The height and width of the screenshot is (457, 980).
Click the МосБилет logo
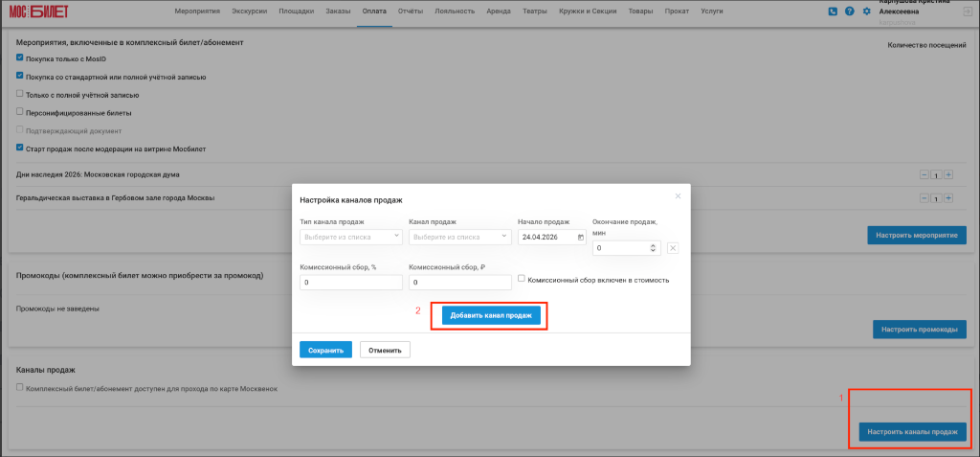tap(38, 11)
